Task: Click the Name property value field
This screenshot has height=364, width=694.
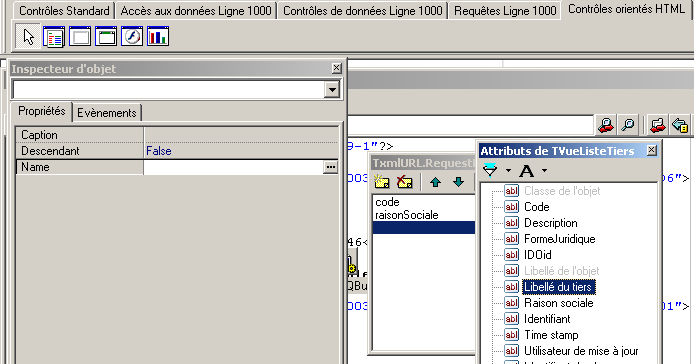Action: click(234, 167)
